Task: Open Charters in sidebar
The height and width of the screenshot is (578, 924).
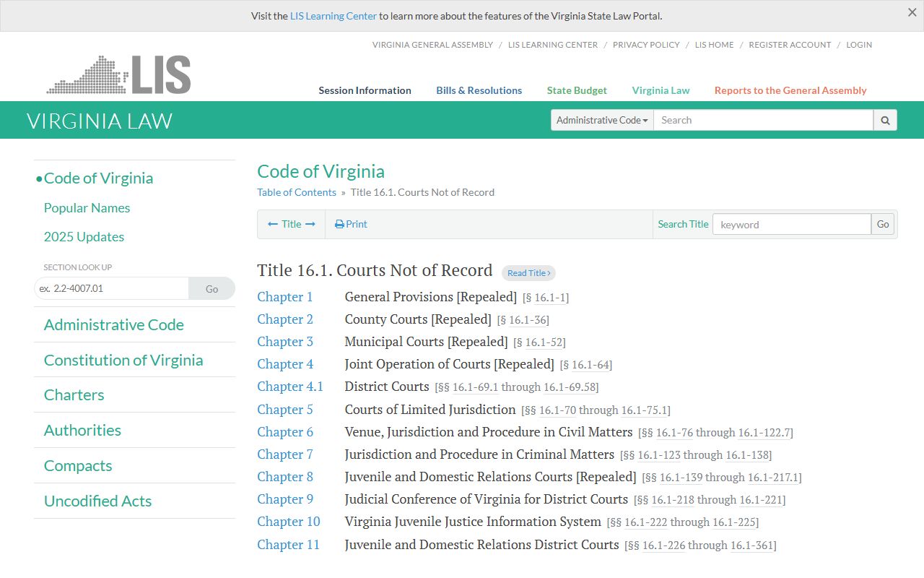Action: pos(74,395)
